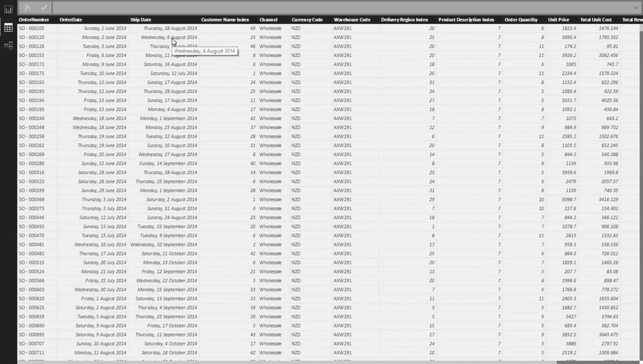Click order number SO - 000105
The image size is (643, 364).
tap(32, 28)
